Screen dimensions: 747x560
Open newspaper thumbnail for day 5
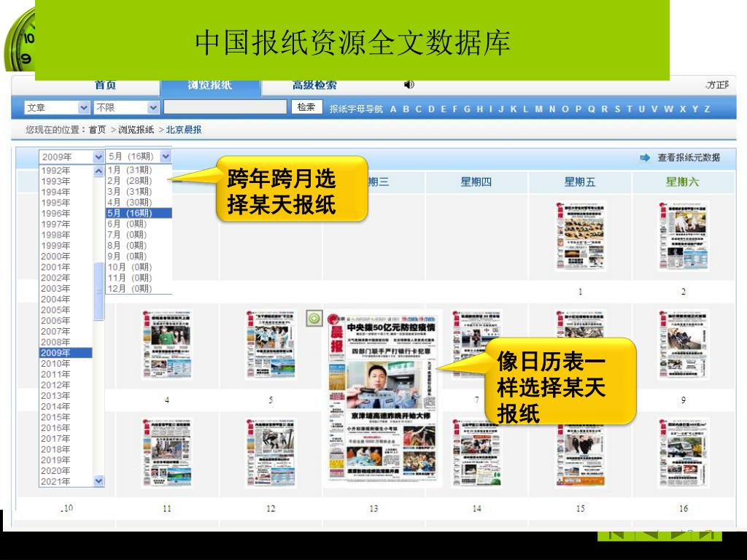point(270,344)
